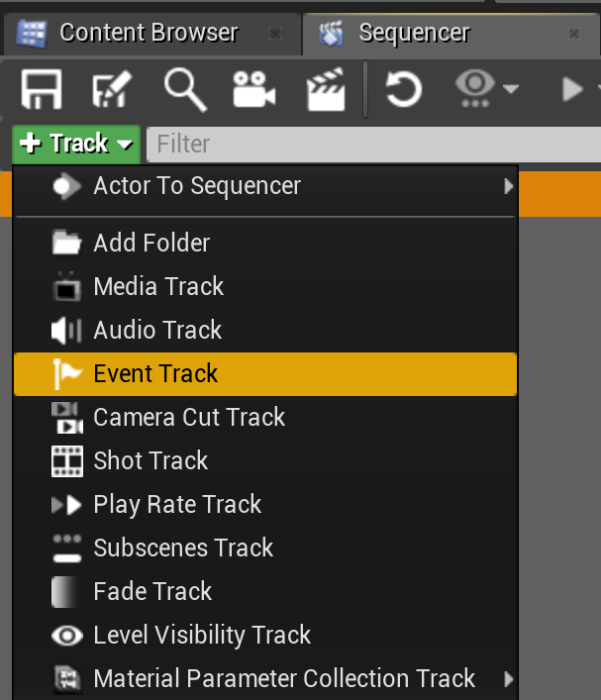Click the Save sequence floppy disk icon
This screenshot has height=700, width=601.
click(x=41, y=89)
